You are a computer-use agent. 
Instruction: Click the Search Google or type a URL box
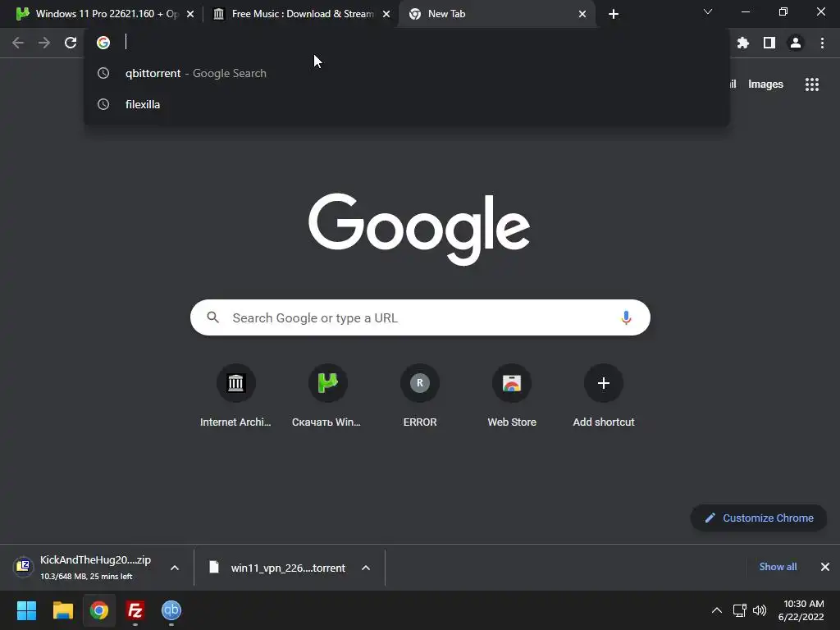tap(420, 317)
